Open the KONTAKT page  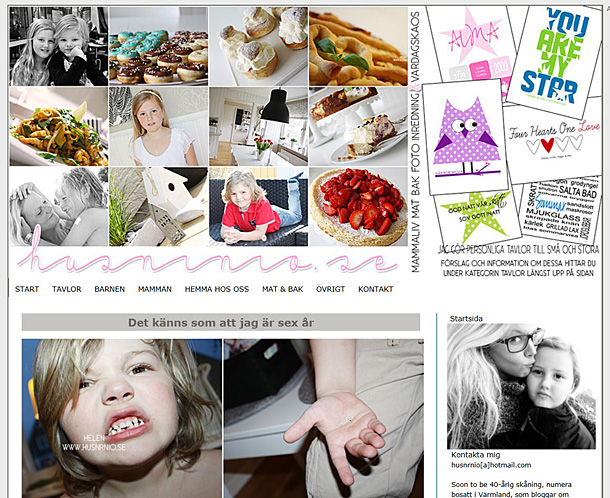point(375,289)
